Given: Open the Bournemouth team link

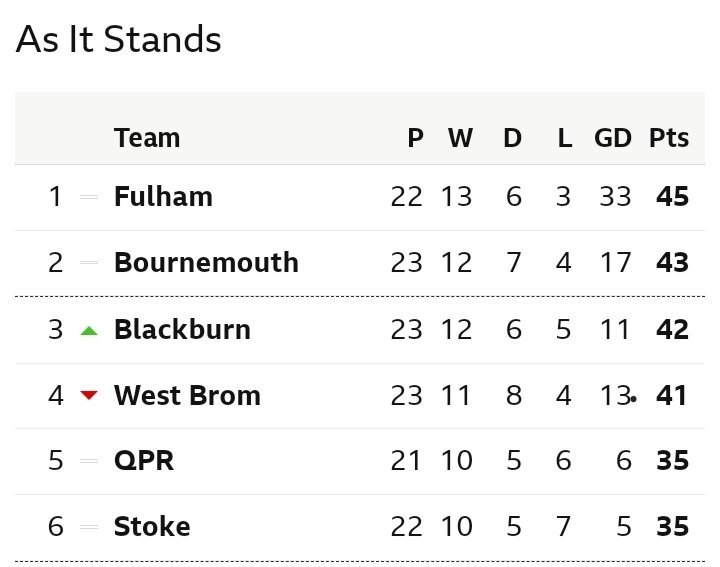Looking at the screenshot, I should click(x=206, y=263).
